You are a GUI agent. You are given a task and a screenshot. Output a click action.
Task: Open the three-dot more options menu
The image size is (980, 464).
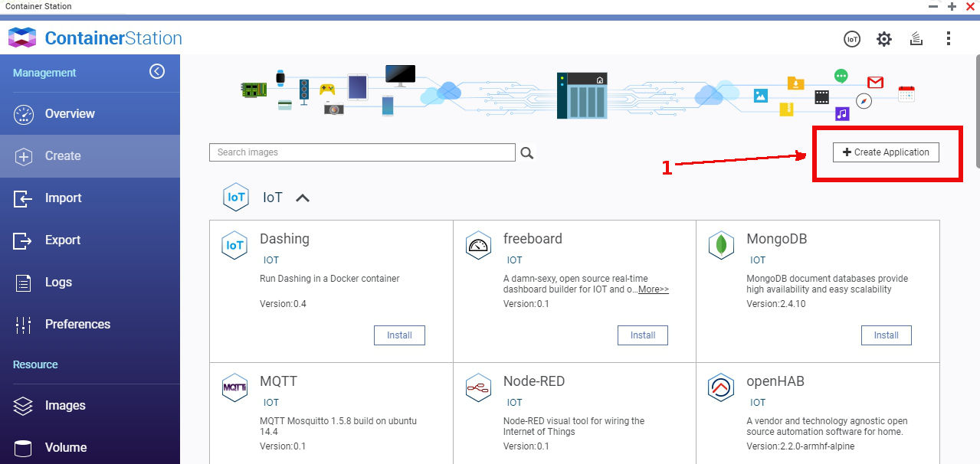point(949,39)
